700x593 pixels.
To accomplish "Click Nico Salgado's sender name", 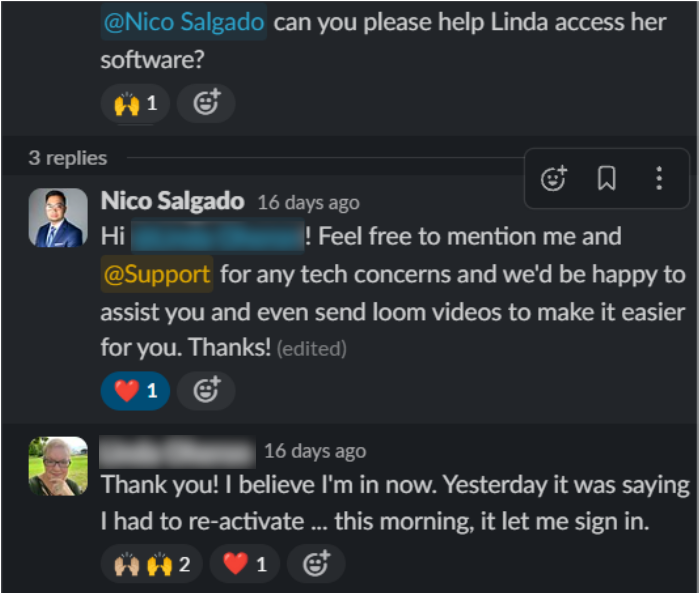I will coord(173,201).
